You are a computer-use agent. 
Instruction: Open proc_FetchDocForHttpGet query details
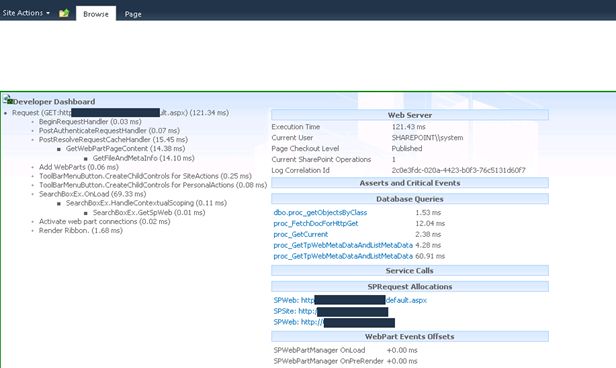[x=316, y=223]
